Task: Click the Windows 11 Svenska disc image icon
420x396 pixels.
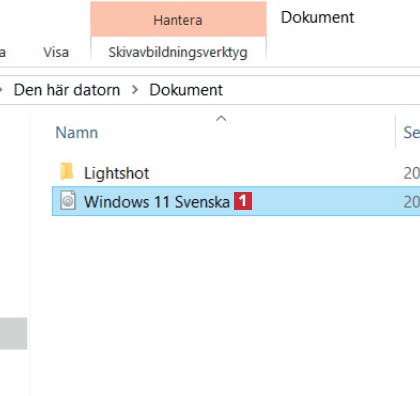Action: 68,200
